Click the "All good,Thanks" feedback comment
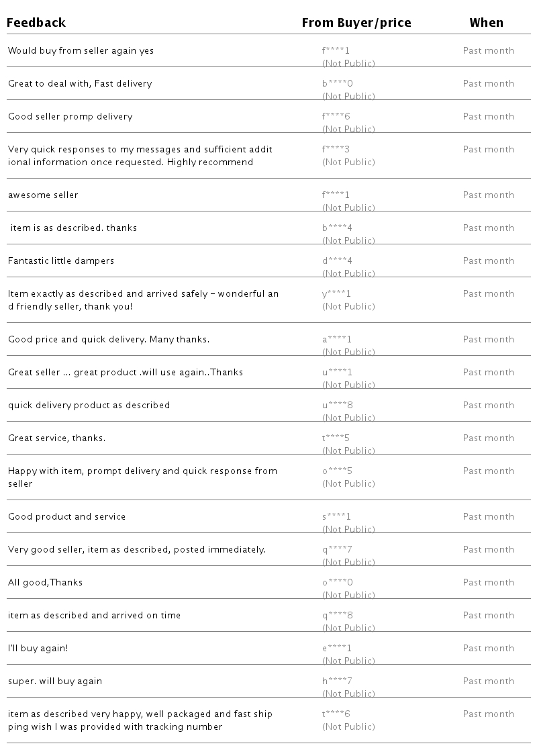The image size is (537, 756). (x=45, y=583)
